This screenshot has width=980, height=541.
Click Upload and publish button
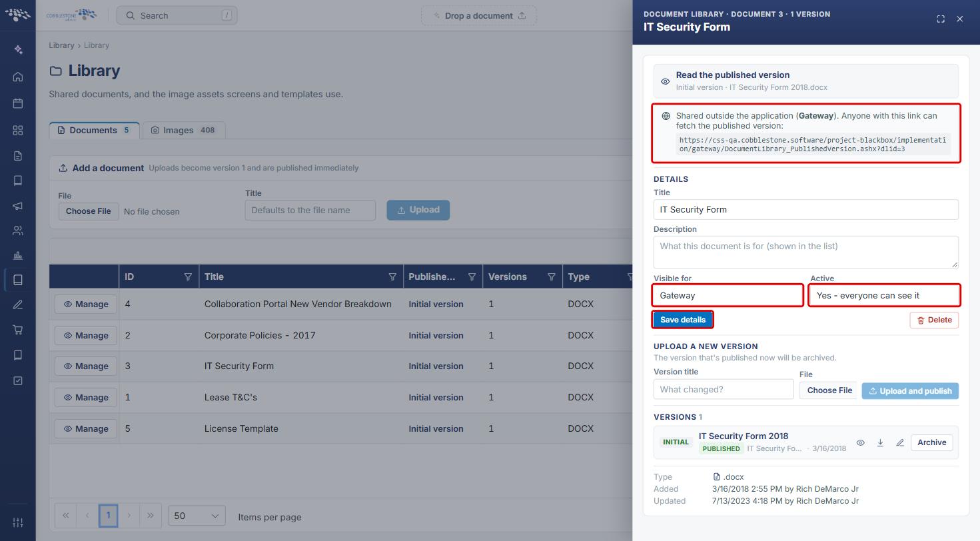[x=910, y=391]
